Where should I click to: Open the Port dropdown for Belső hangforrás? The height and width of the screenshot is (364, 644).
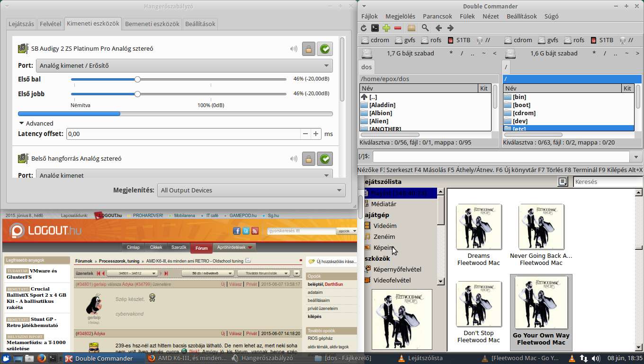pos(184,174)
